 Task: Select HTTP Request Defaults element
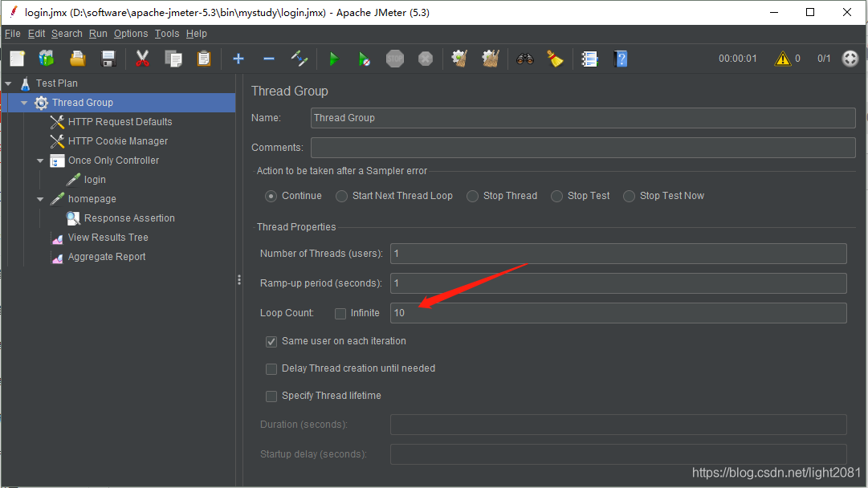[x=120, y=122]
